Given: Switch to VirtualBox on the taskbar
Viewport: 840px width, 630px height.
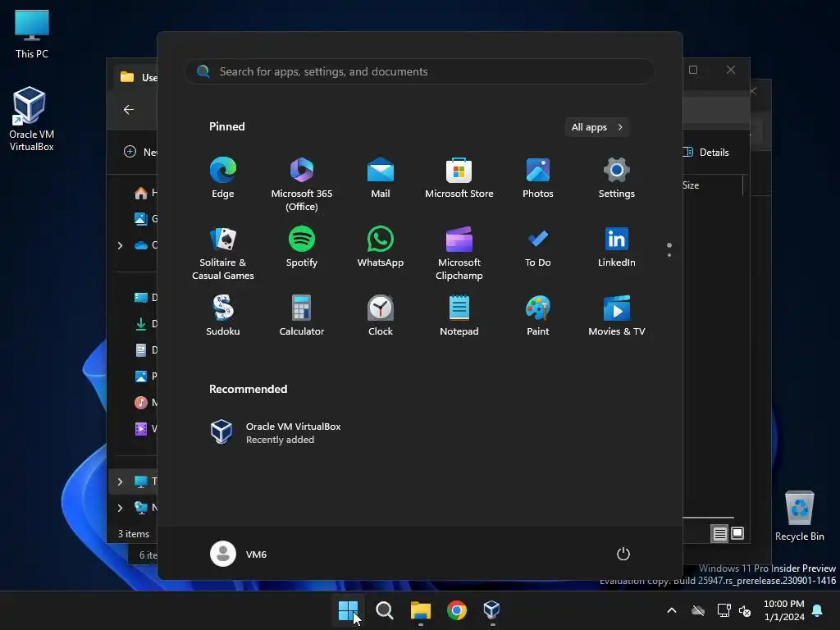Looking at the screenshot, I should [x=492, y=610].
